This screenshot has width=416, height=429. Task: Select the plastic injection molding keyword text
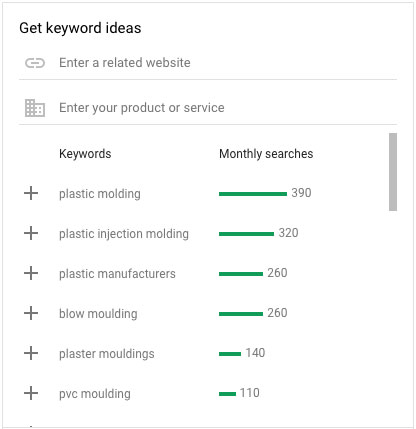pyautogui.click(x=124, y=234)
